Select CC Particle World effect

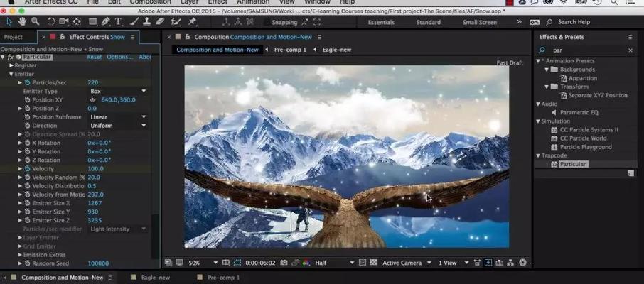coord(583,138)
